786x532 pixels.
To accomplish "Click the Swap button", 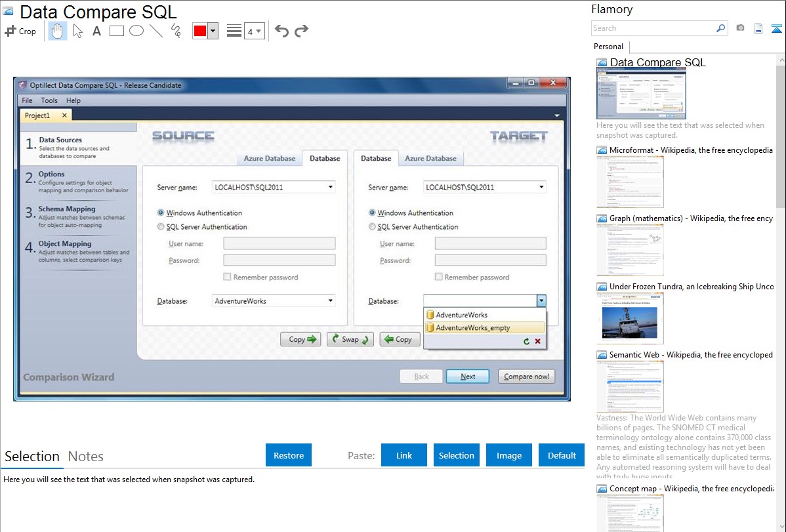I will click(350, 339).
